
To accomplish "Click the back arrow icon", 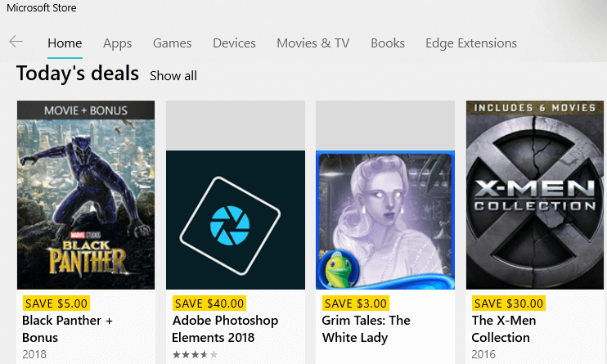I will [16, 43].
